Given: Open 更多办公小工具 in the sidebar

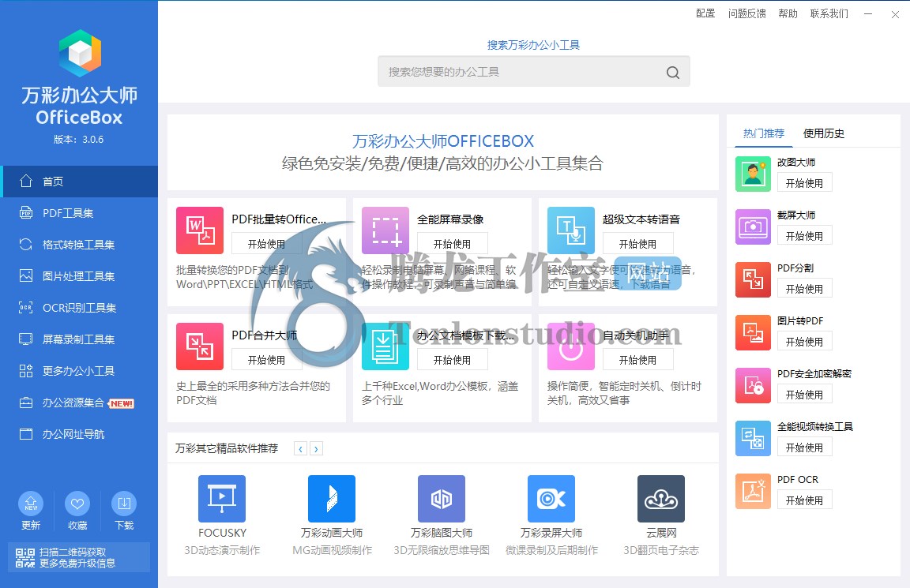Looking at the screenshot, I should (79, 371).
